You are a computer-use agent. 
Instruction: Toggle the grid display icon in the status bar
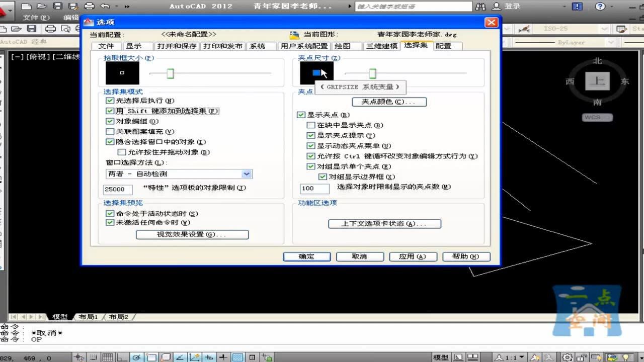108,357
